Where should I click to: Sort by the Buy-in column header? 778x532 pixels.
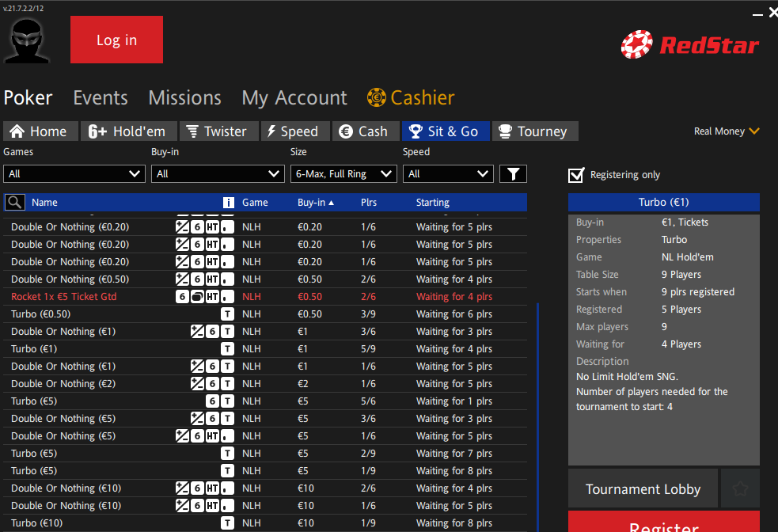click(x=316, y=203)
